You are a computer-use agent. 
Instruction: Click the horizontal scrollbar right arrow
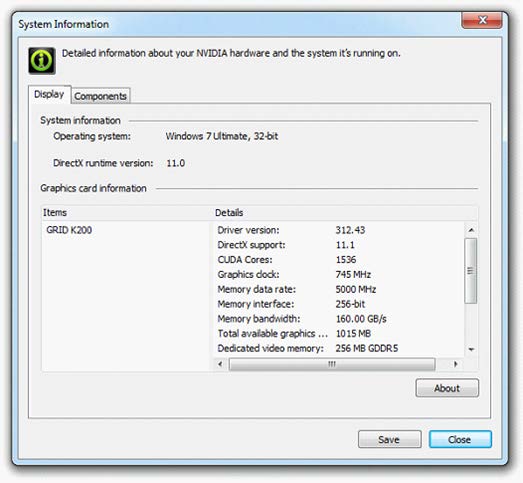455,364
